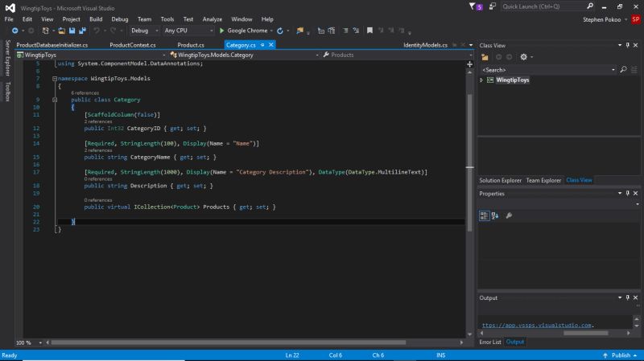Click the Open File folder icon
The image size is (644, 361).
point(62,31)
